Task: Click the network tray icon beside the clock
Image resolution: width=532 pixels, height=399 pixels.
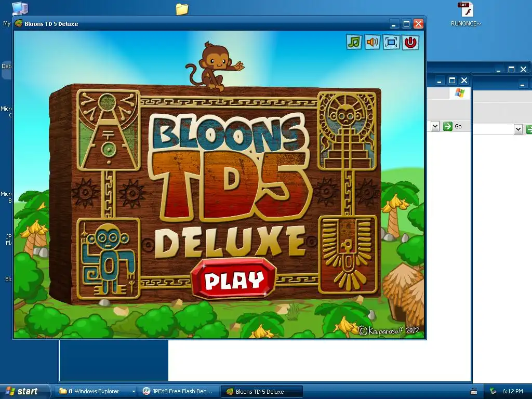Action: point(494,392)
